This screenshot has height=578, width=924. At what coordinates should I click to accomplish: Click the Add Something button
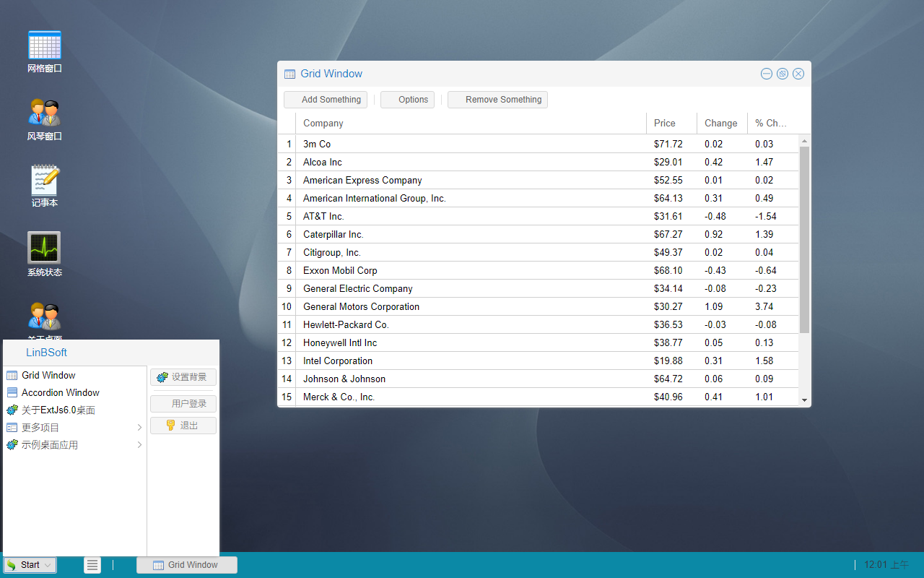[326, 100]
